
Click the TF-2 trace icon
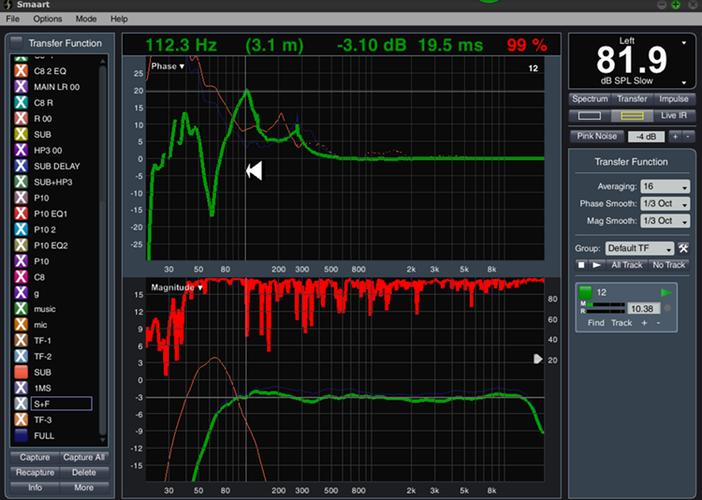click(x=21, y=356)
